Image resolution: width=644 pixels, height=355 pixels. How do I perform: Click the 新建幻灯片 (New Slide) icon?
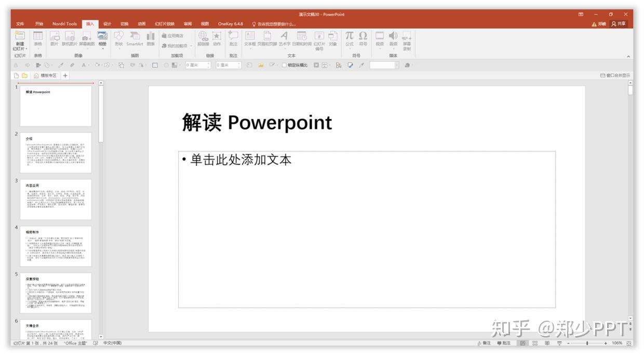click(x=20, y=36)
